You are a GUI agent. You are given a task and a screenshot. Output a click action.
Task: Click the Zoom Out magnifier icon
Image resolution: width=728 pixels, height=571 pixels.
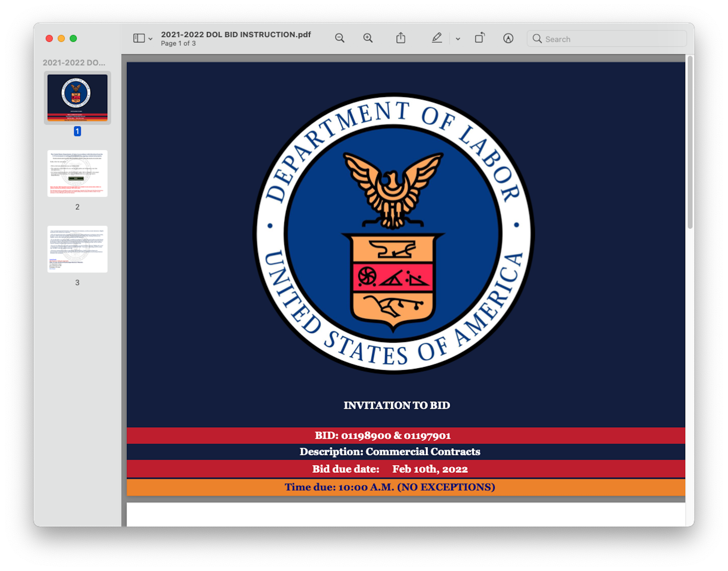[x=339, y=38]
